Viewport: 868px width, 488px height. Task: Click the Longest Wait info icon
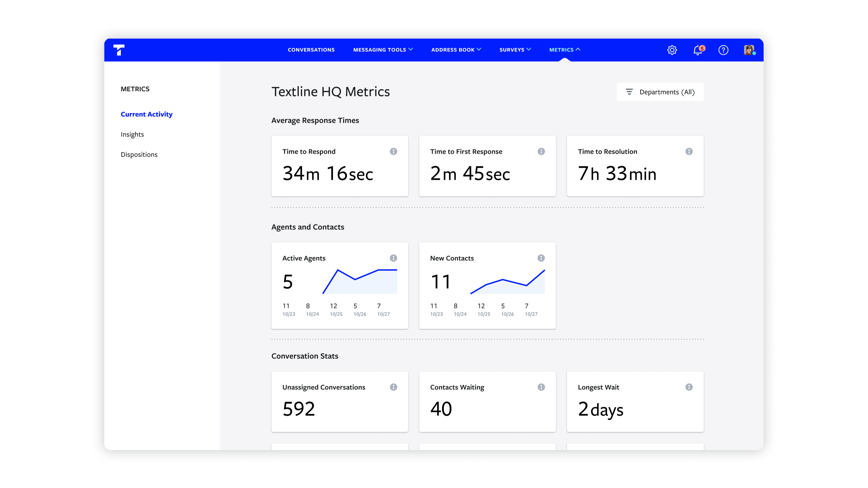tap(689, 387)
